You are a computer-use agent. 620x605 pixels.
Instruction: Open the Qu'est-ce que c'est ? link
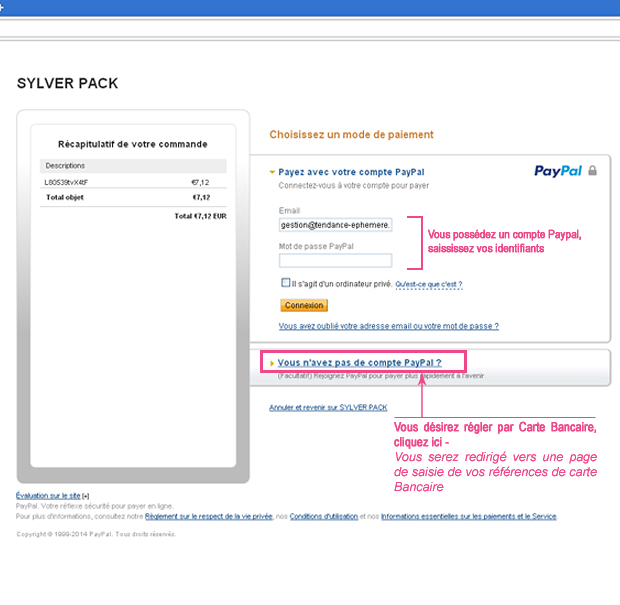[x=429, y=284]
